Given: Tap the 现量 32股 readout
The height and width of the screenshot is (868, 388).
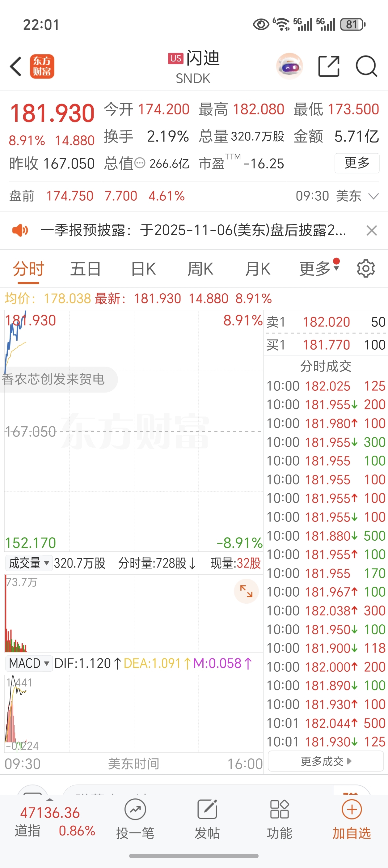Looking at the screenshot, I should [x=236, y=563].
